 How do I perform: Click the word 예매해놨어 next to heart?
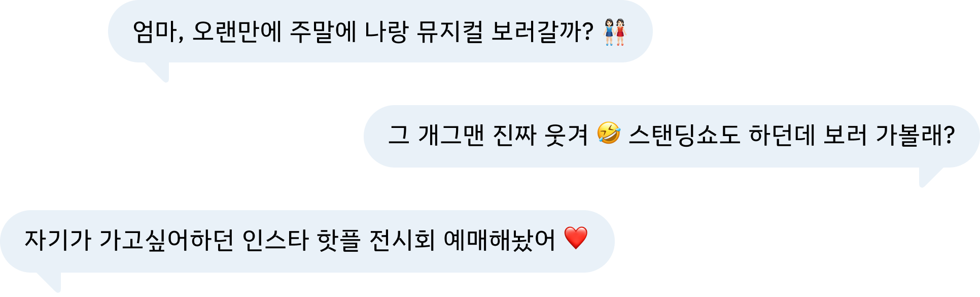pos(500,240)
